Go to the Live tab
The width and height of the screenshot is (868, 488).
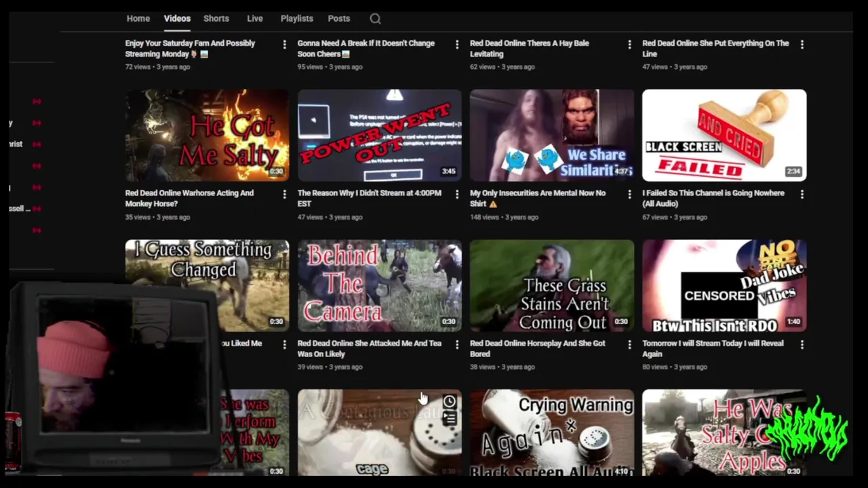(x=255, y=18)
